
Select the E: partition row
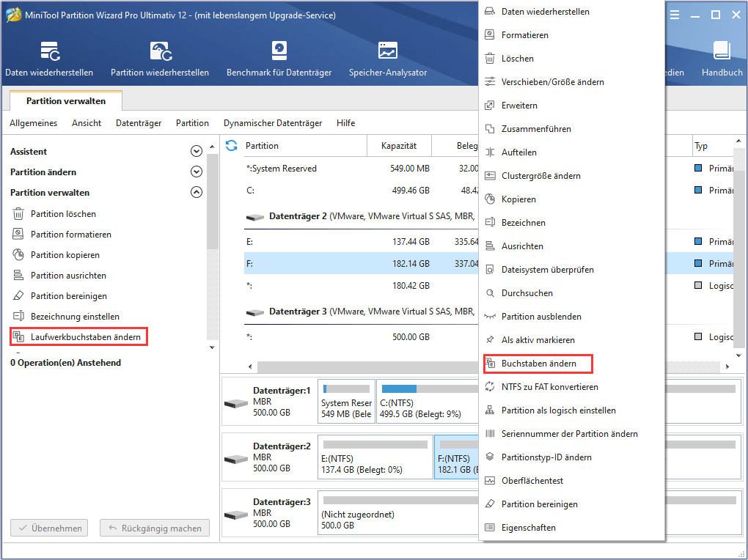pos(361,242)
